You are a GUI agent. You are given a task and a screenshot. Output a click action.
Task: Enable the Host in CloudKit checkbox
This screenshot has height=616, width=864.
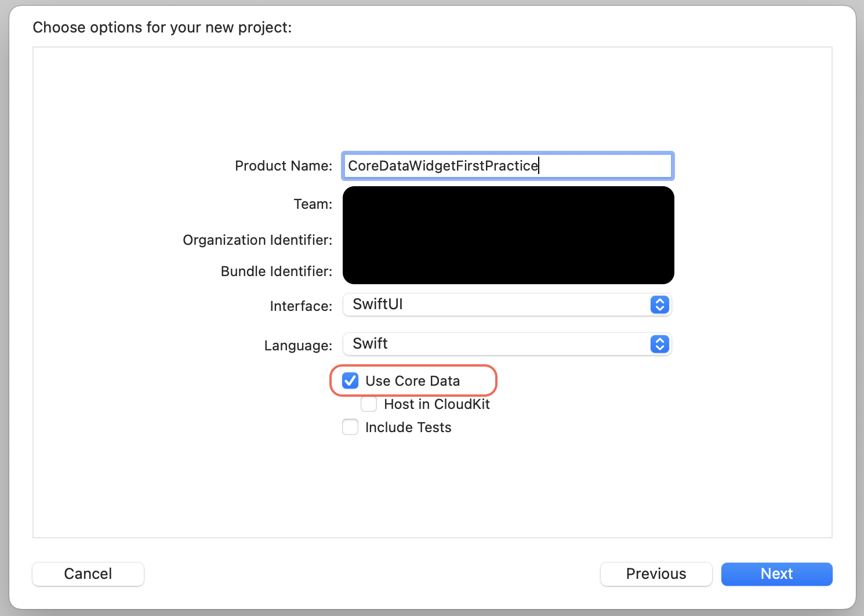click(369, 404)
